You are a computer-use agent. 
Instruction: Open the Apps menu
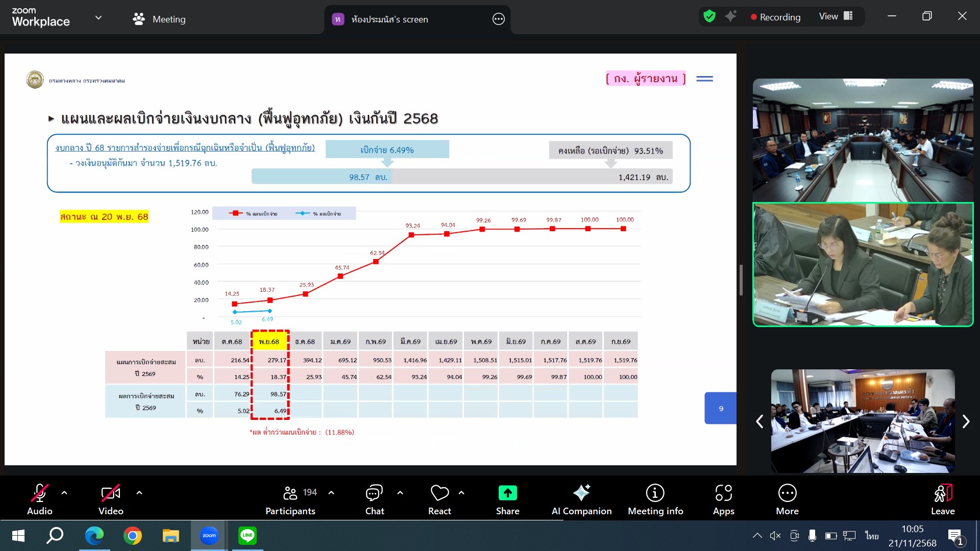pyautogui.click(x=723, y=499)
